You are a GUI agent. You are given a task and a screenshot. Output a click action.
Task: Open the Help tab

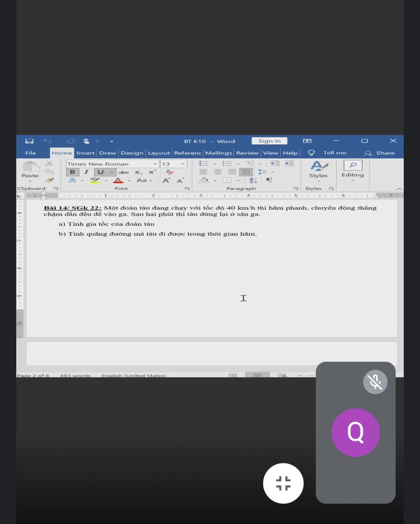[x=290, y=153]
